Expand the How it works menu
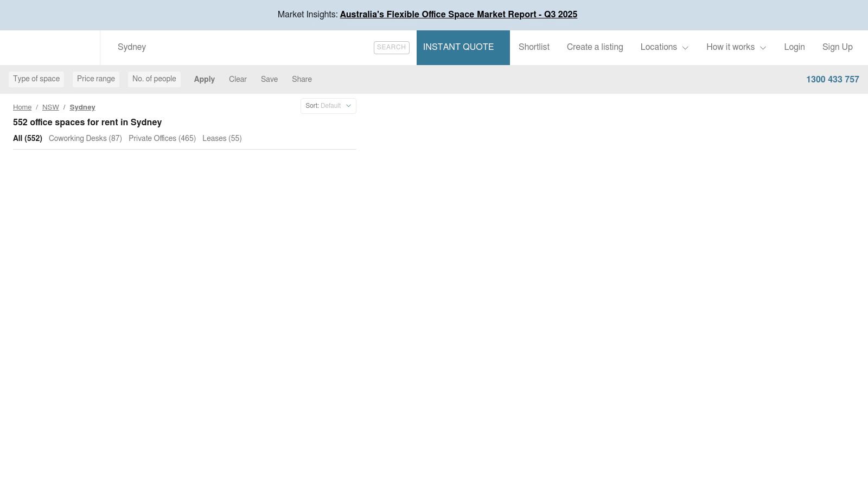 pyautogui.click(x=736, y=47)
